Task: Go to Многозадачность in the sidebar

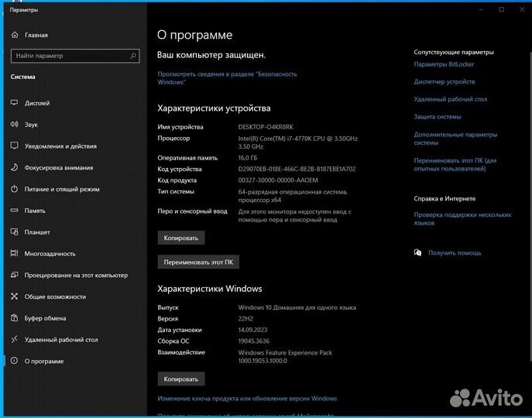Action: tap(50, 254)
